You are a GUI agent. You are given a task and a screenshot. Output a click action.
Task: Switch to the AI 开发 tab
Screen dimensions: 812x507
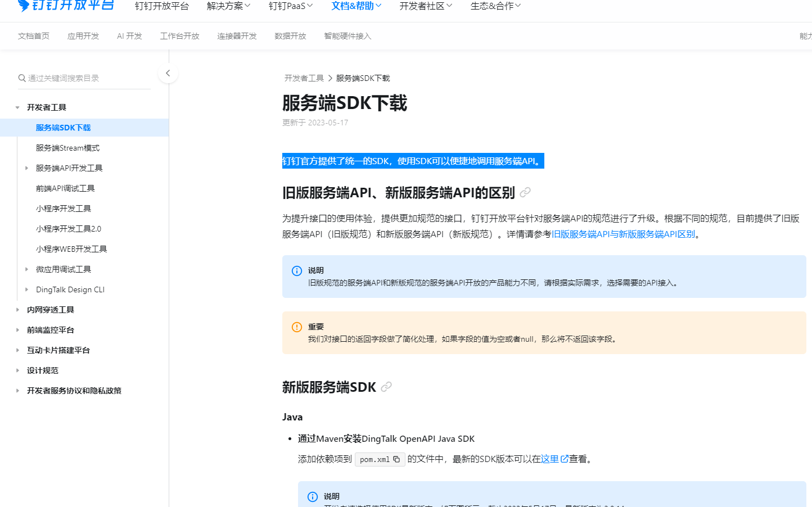click(x=129, y=36)
